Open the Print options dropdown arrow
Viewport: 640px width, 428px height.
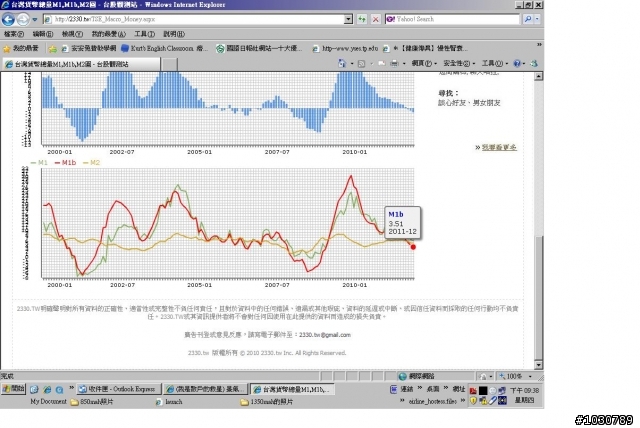[x=404, y=64]
